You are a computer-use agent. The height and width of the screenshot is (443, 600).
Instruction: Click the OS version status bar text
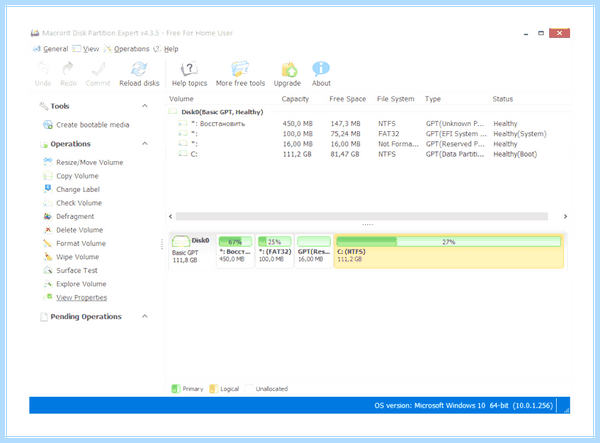click(x=463, y=406)
